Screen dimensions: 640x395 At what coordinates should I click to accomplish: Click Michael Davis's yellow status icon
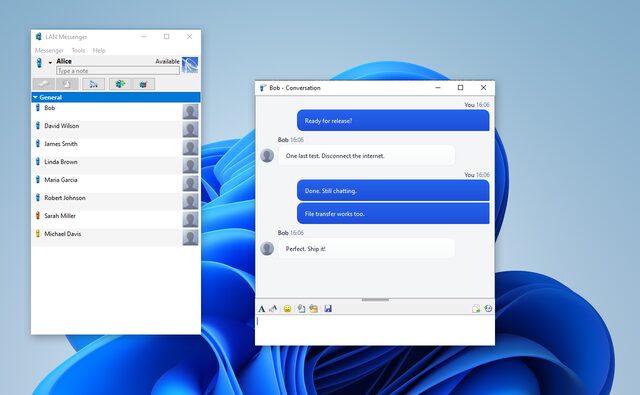click(x=38, y=233)
